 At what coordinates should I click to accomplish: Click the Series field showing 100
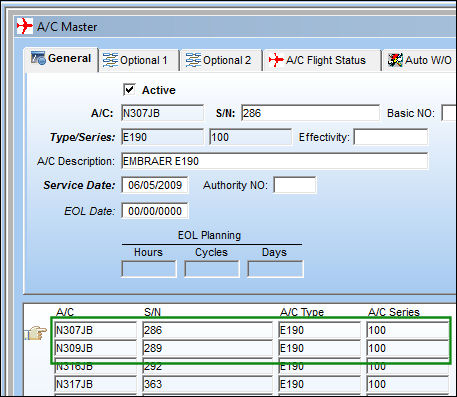pos(250,137)
